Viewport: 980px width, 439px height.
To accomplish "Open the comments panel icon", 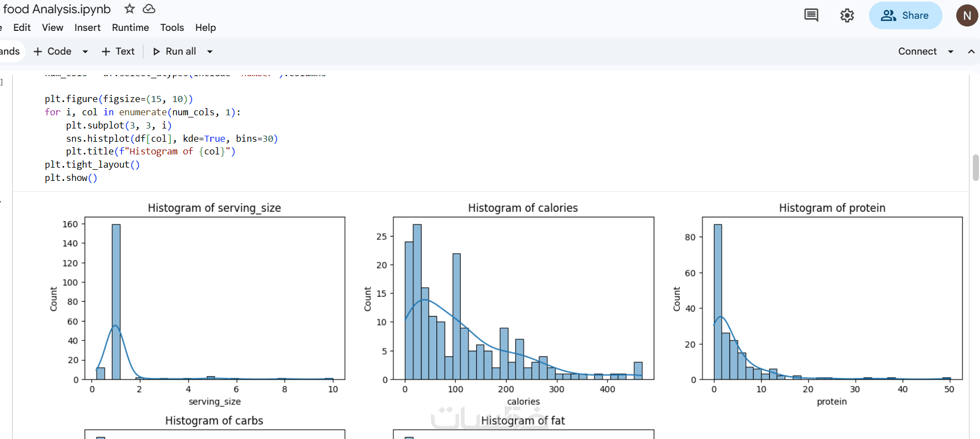I will 811,15.
